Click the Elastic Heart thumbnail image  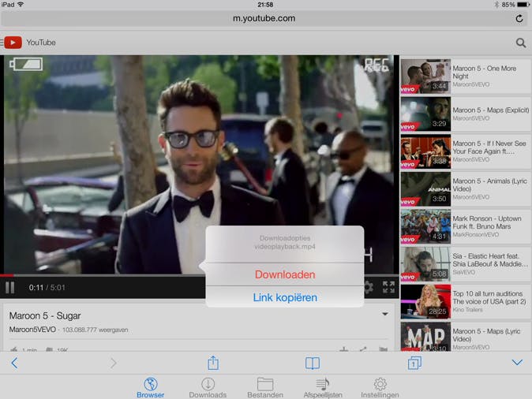click(x=425, y=264)
